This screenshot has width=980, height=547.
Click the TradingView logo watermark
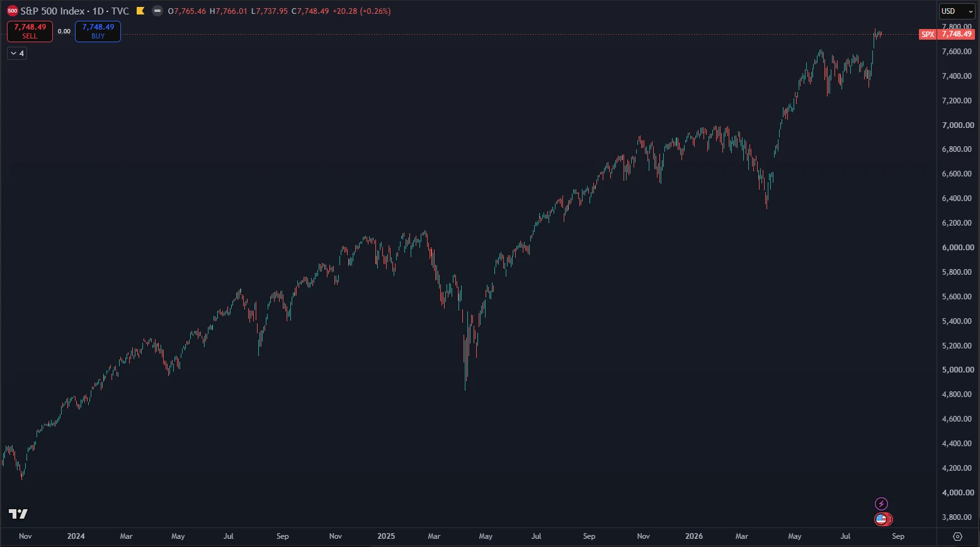coord(18,514)
